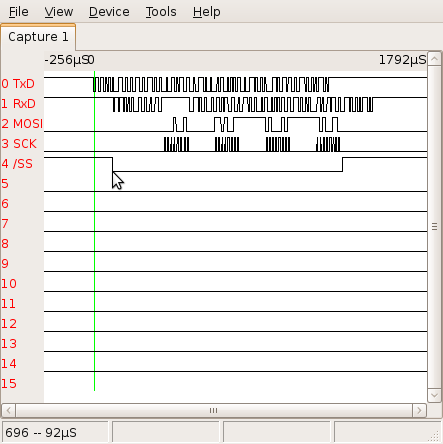Image resolution: width=443 pixels, height=444 pixels.
Task: Select the 0 TxD channel label
Action: click(x=18, y=84)
